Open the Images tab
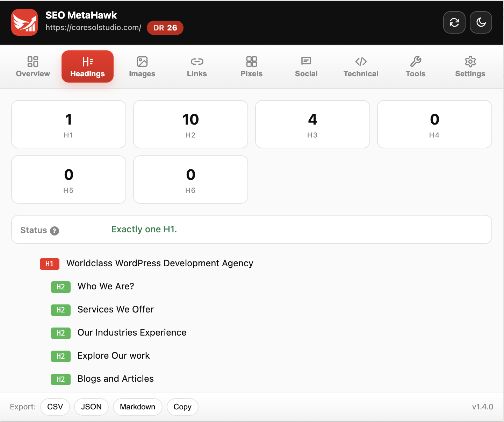 point(142,66)
